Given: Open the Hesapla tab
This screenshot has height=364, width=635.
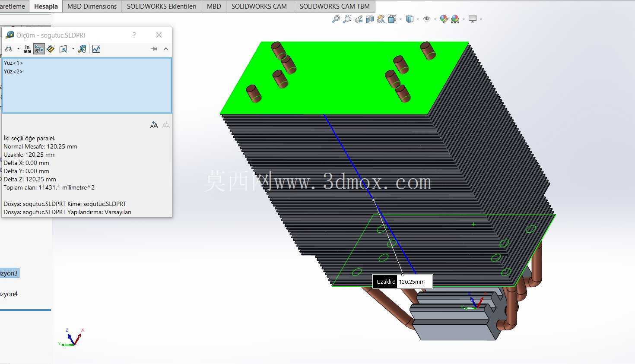Looking at the screenshot, I should [x=46, y=6].
